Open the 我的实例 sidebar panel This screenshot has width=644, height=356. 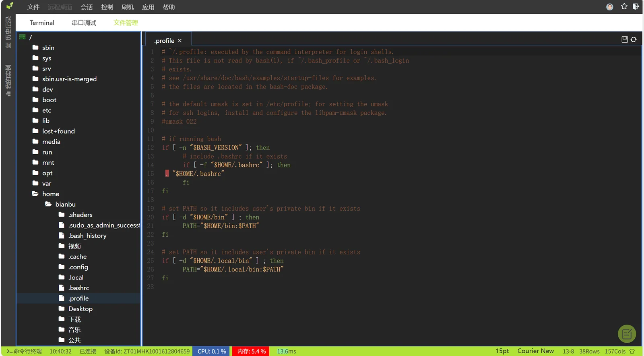point(8,81)
